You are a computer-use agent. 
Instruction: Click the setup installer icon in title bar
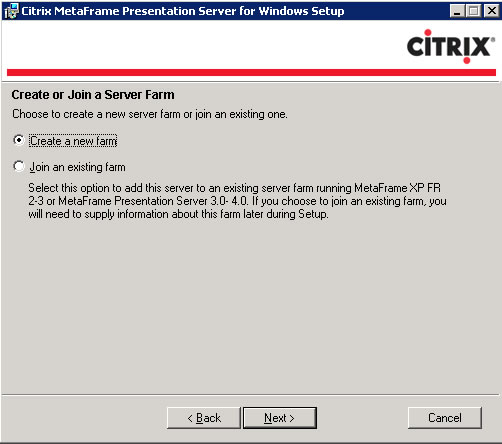(11, 11)
